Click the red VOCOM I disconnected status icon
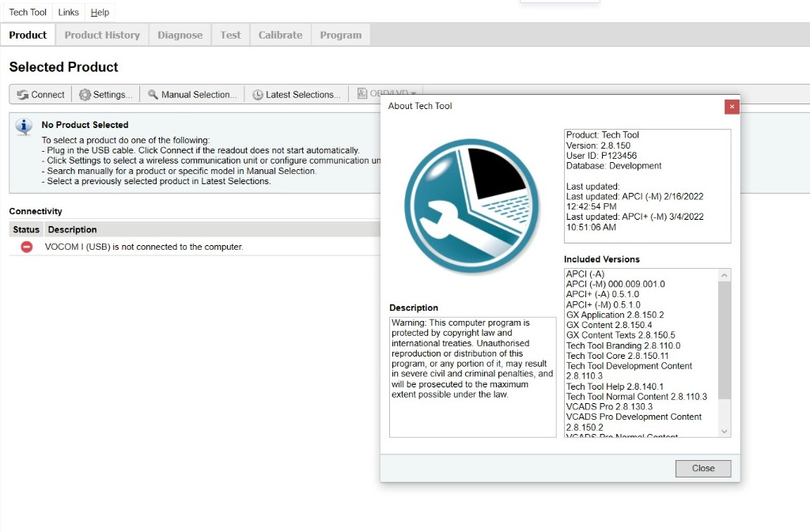 click(25, 247)
